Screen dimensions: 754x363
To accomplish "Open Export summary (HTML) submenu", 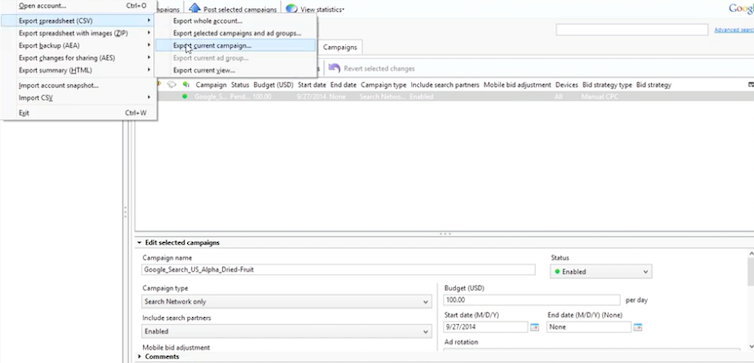I will (79, 70).
